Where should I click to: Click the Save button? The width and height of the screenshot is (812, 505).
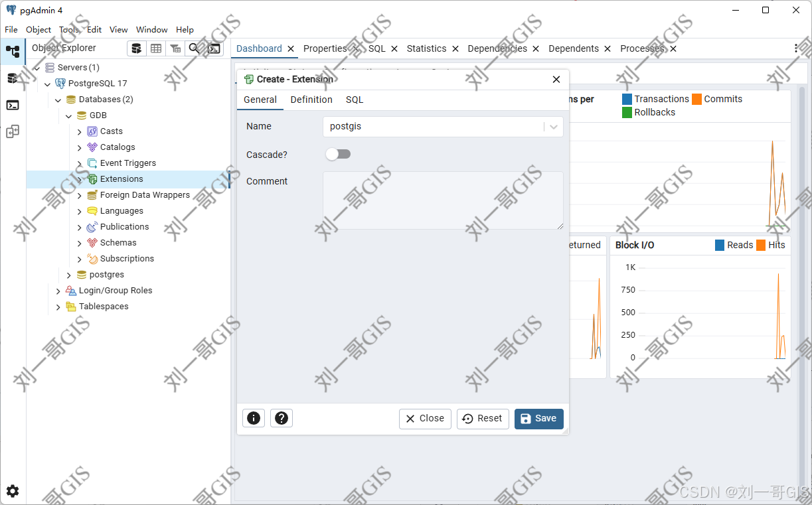[x=539, y=419]
